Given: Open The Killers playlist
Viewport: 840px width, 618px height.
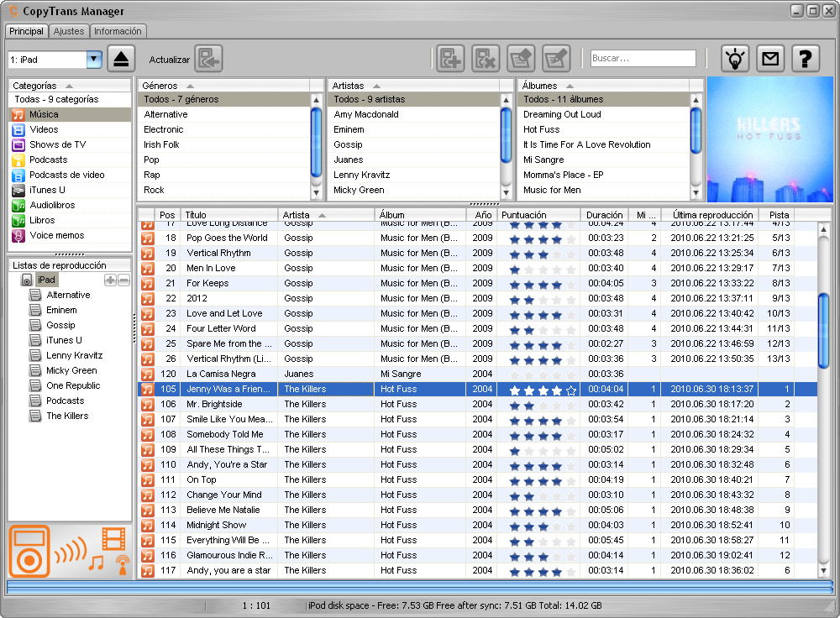Looking at the screenshot, I should coord(67,416).
